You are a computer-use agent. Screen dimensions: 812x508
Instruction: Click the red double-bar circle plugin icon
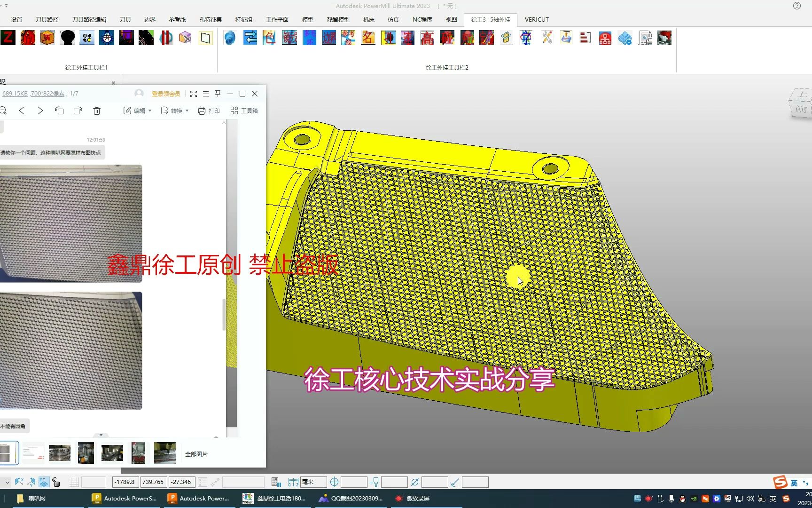click(166, 38)
